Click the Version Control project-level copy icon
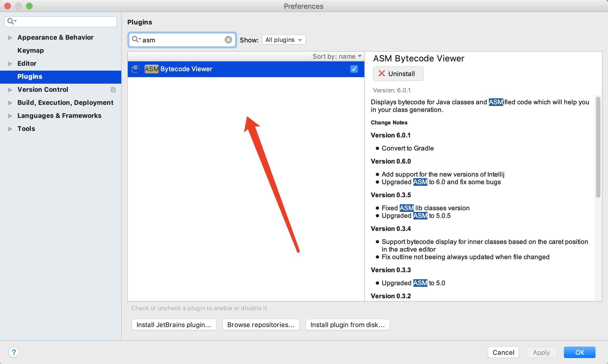608x364 pixels. (113, 90)
